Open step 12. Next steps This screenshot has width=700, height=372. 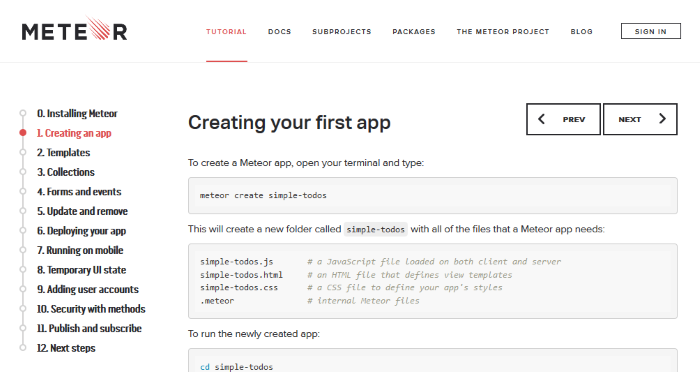(x=66, y=348)
